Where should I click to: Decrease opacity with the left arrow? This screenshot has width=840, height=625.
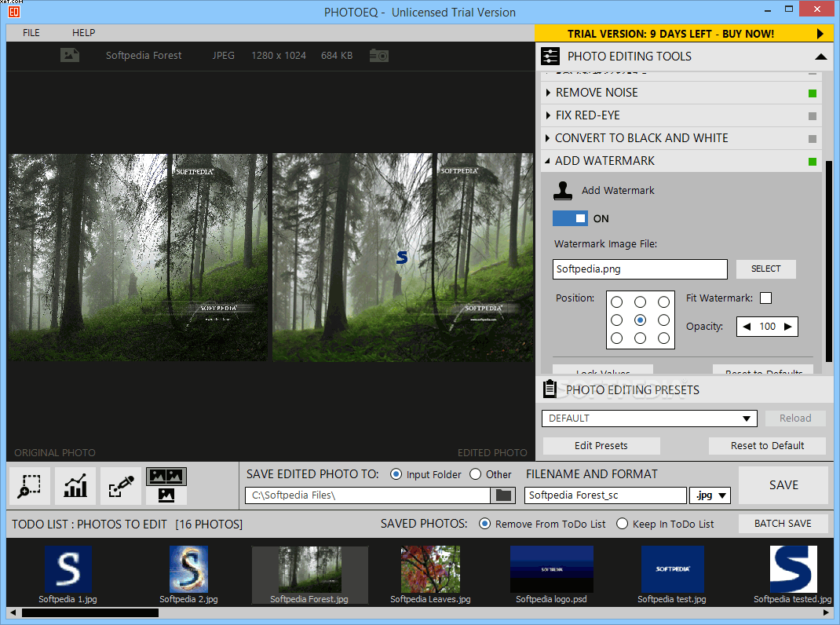[747, 327]
